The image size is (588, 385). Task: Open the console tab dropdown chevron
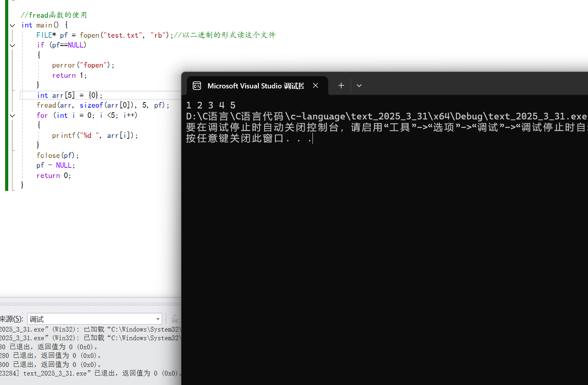[359, 86]
